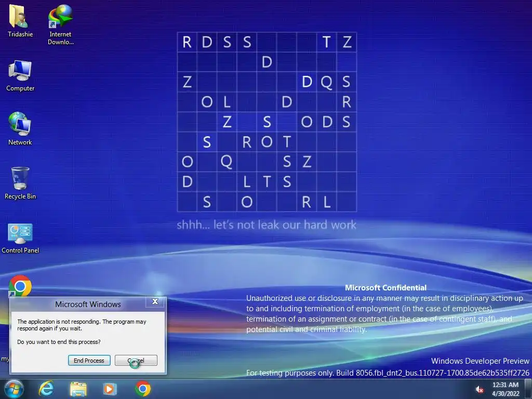
Task: Click the 'Do you want to end this process?' text
Action: pyautogui.click(x=59, y=342)
